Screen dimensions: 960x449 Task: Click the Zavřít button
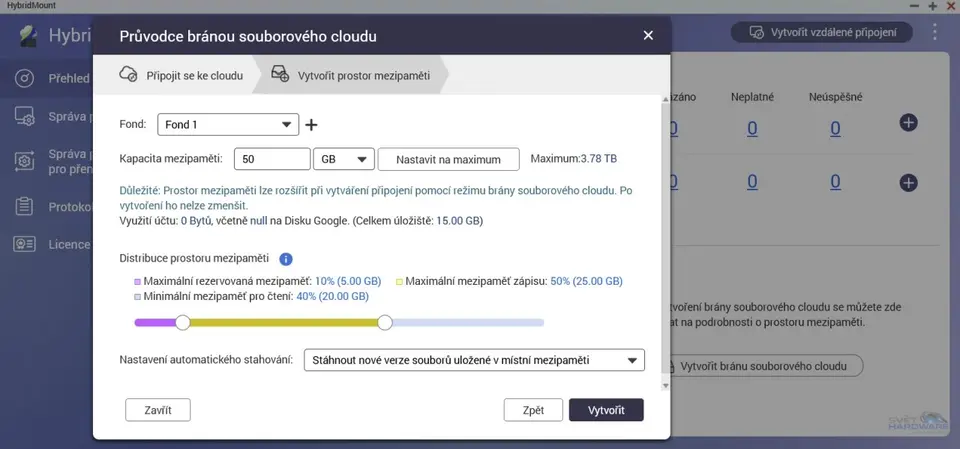pos(157,410)
